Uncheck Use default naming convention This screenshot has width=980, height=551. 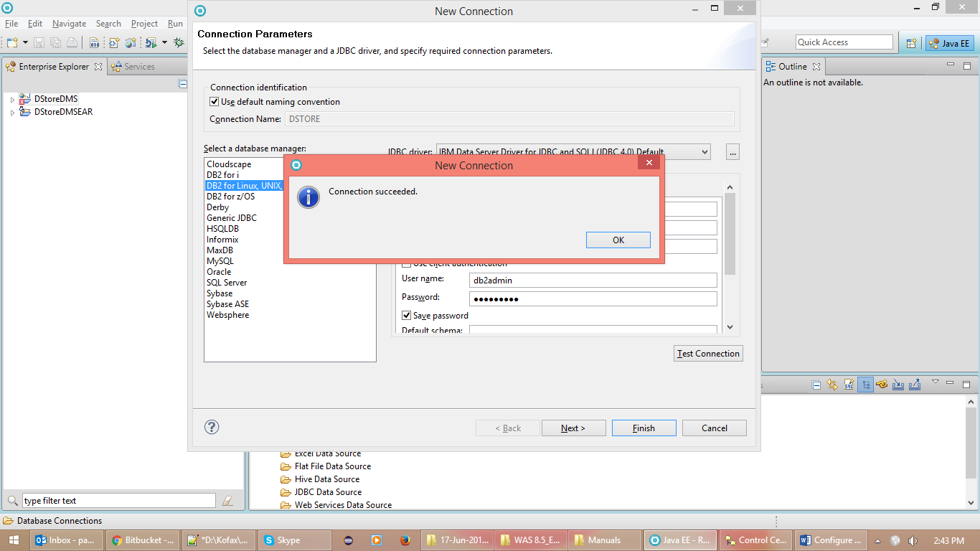point(214,101)
